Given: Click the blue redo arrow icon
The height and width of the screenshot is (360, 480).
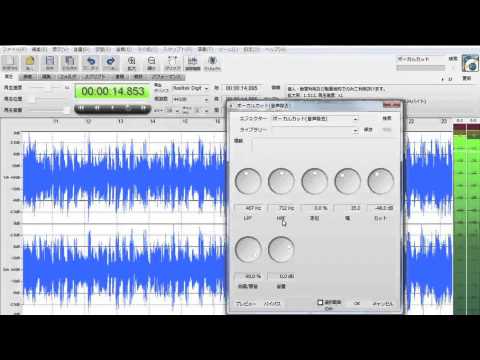Looking at the screenshot, I should tap(110, 63).
